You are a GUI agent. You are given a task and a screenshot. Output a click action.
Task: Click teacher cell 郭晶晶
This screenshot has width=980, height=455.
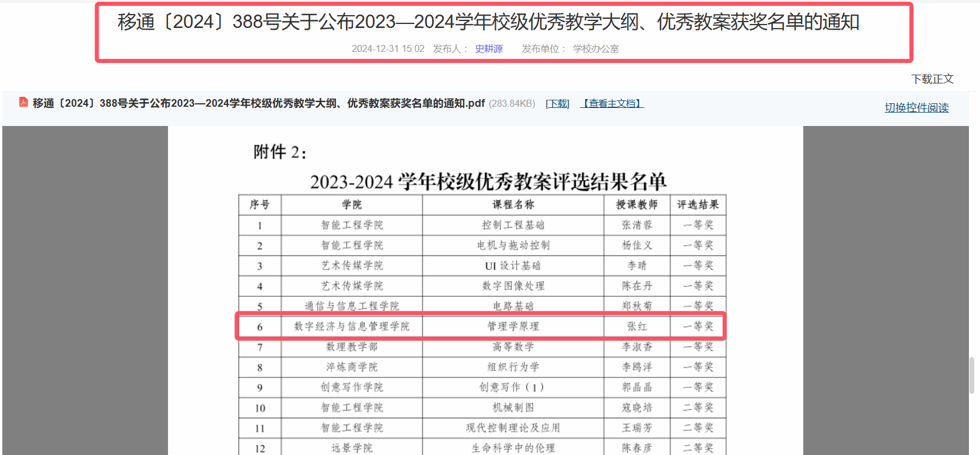tap(637, 387)
